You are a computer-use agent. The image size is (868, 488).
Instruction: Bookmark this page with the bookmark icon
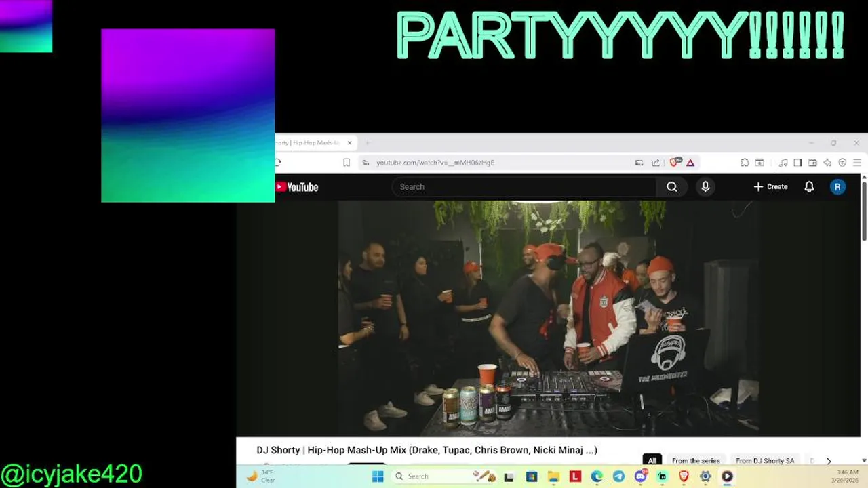pyautogui.click(x=347, y=163)
